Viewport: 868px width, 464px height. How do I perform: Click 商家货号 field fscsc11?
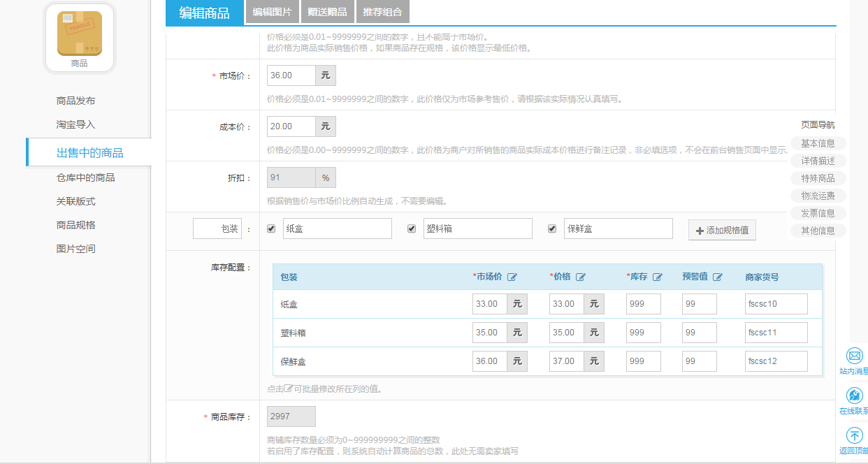pyautogui.click(x=776, y=333)
